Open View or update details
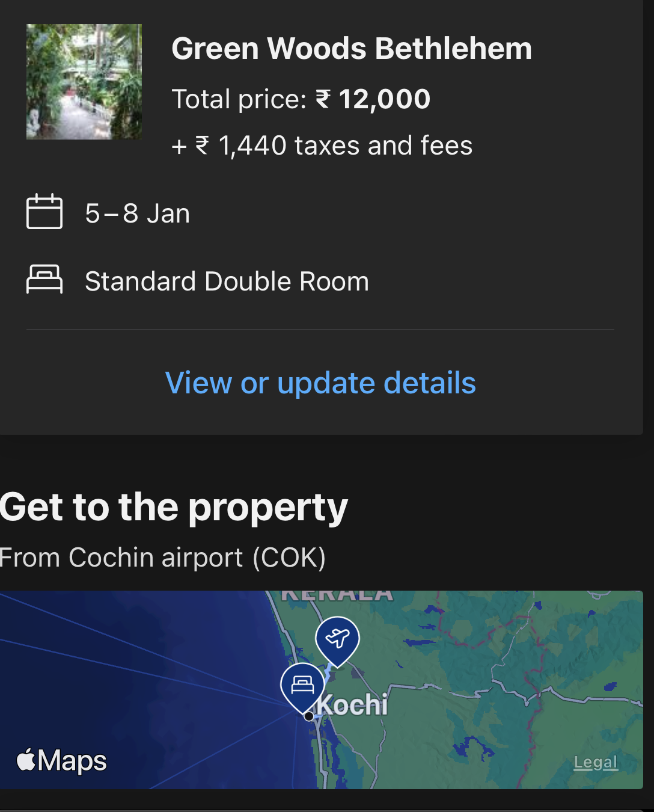Screen dimensions: 654x812 coord(320,383)
